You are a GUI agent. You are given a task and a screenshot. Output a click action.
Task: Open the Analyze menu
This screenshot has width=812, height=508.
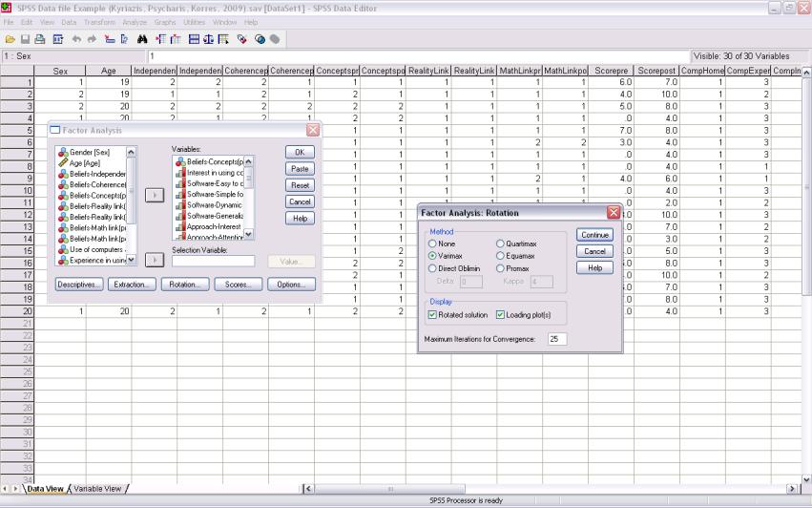(x=135, y=22)
